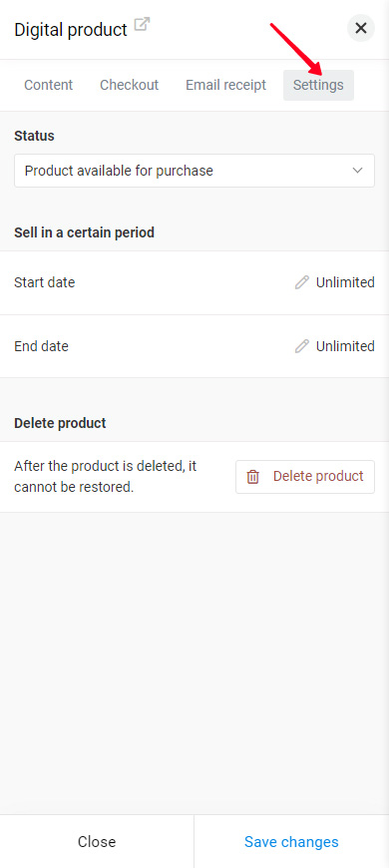Viewport: 389px width, 868px height.
Task: Save changes to the product
Action: 291,841
